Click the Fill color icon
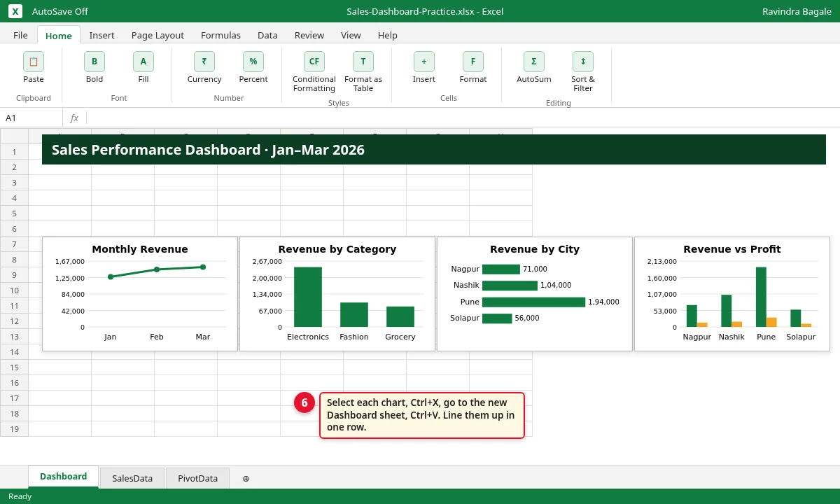Viewport: 840px width, 504px height. (x=143, y=62)
